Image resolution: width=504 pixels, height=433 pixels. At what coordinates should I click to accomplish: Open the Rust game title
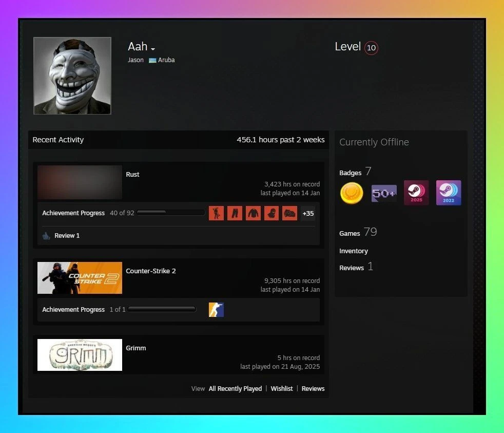point(132,174)
